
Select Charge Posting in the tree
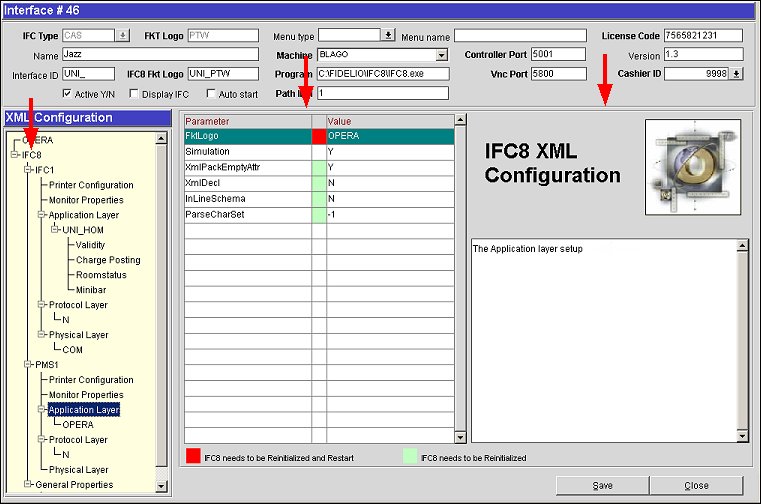pyautogui.click(x=108, y=260)
